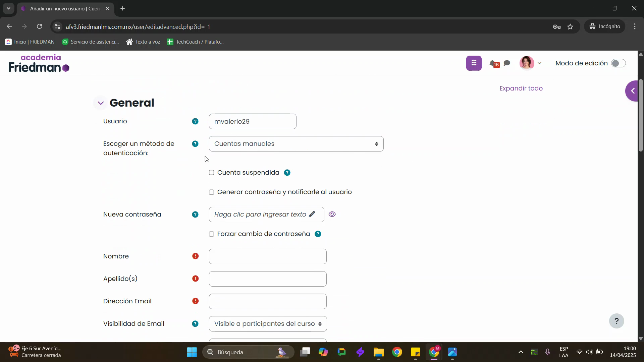Open the purple apps grid menu
Screen dimensions: 644x362
(474, 63)
